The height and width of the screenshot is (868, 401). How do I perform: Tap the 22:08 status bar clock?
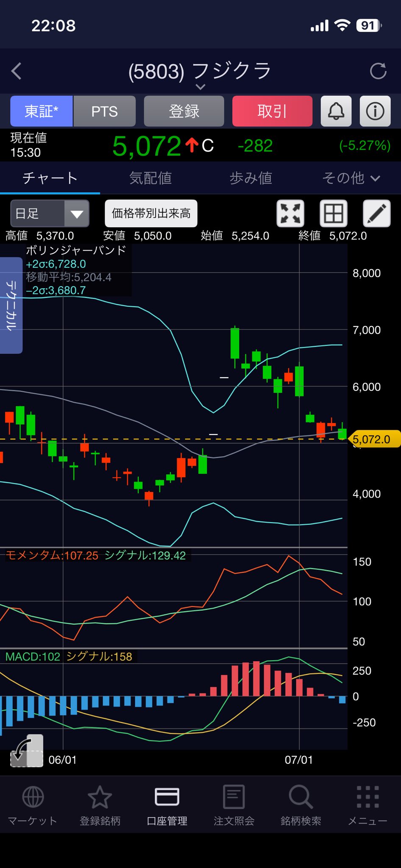click(53, 26)
